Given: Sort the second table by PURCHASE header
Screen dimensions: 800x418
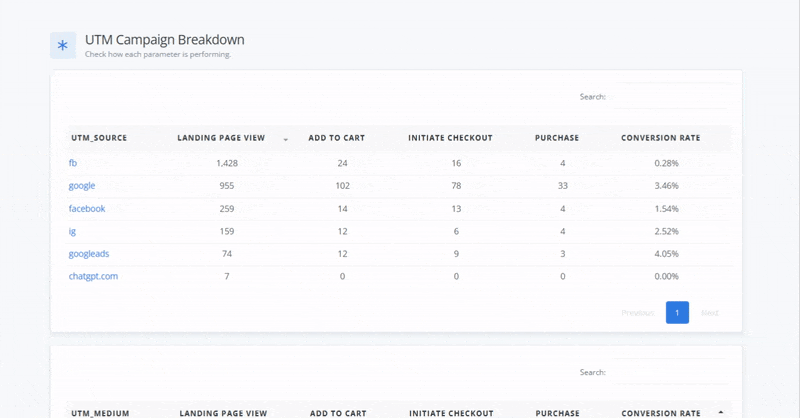Looking at the screenshot, I should [x=558, y=413].
